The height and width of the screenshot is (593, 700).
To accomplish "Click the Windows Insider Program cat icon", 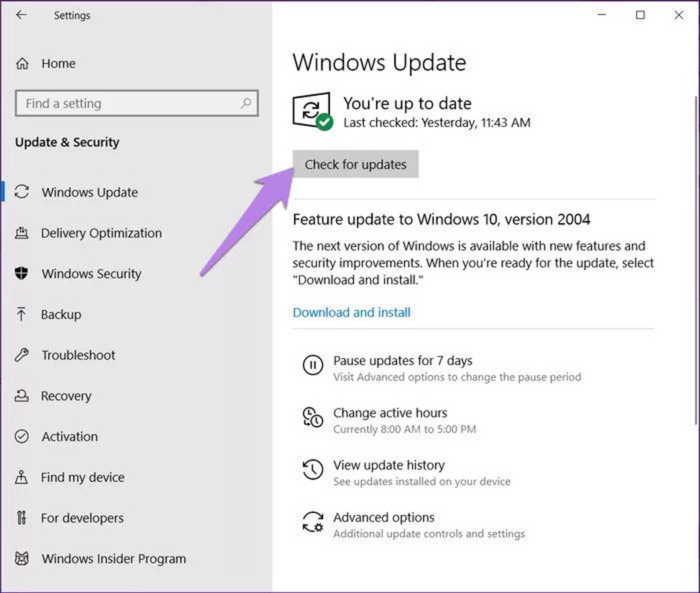I will coord(22,558).
